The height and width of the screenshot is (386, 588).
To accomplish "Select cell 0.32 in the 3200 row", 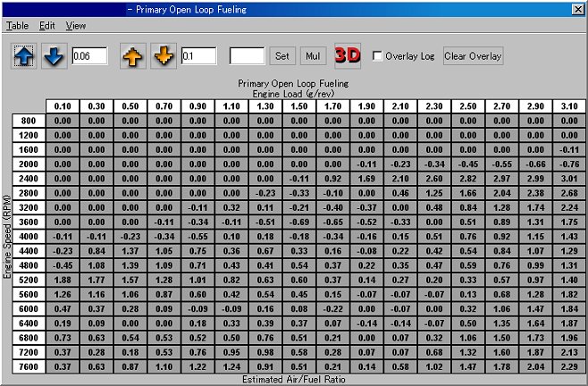I will pyautogui.click(x=231, y=207).
